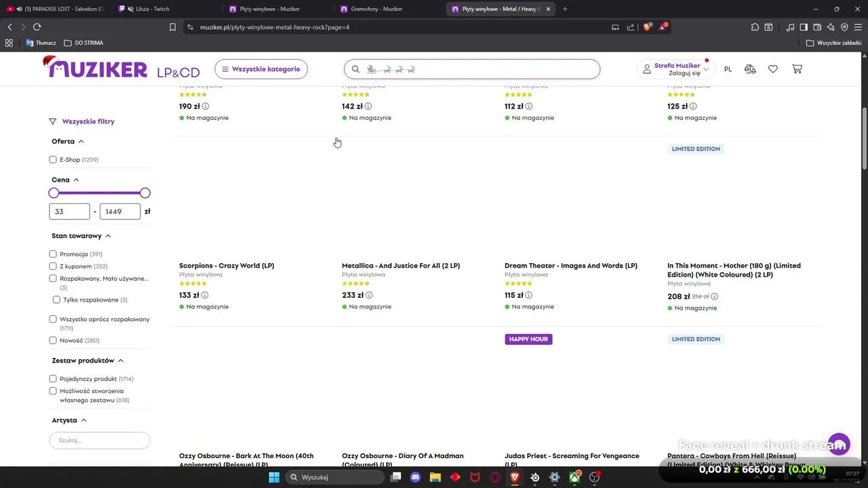Click the bookmark icon in address bar
The height and width of the screenshot is (488, 868).
[x=172, y=27]
